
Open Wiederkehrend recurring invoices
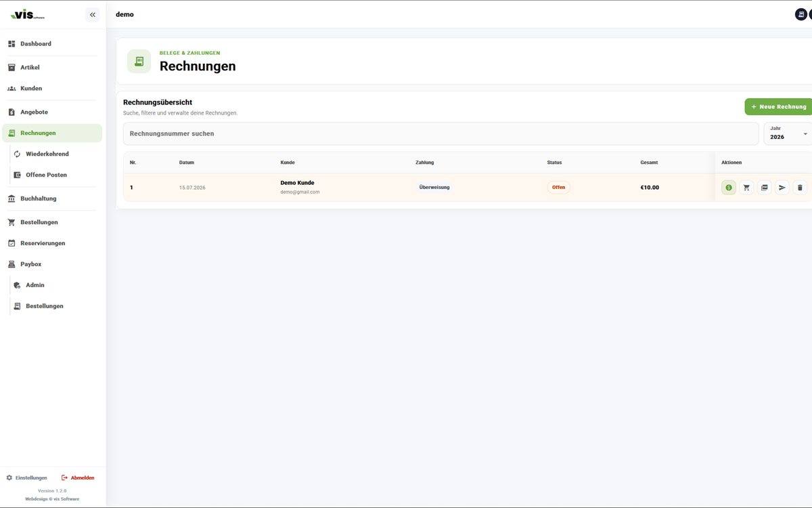coord(55,154)
